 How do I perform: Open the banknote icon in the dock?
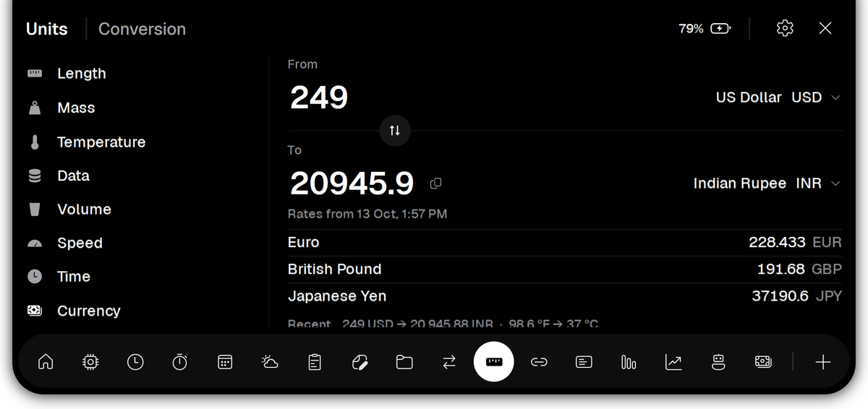tap(763, 362)
